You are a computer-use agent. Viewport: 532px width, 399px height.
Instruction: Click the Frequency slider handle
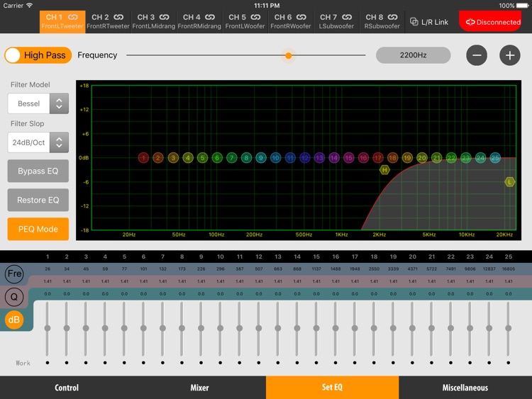point(289,55)
